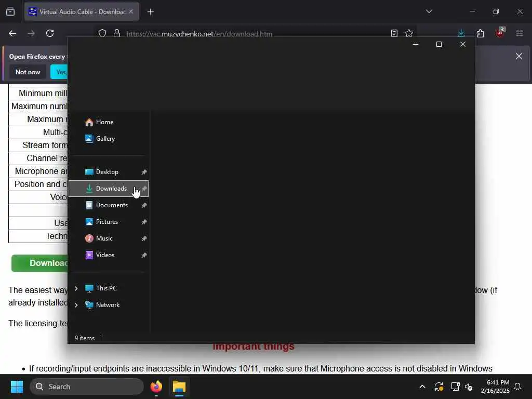Viewport: 532px width, 399px height.
Task: Maximize the File Explorer window
Action: [x=439, y=45]
